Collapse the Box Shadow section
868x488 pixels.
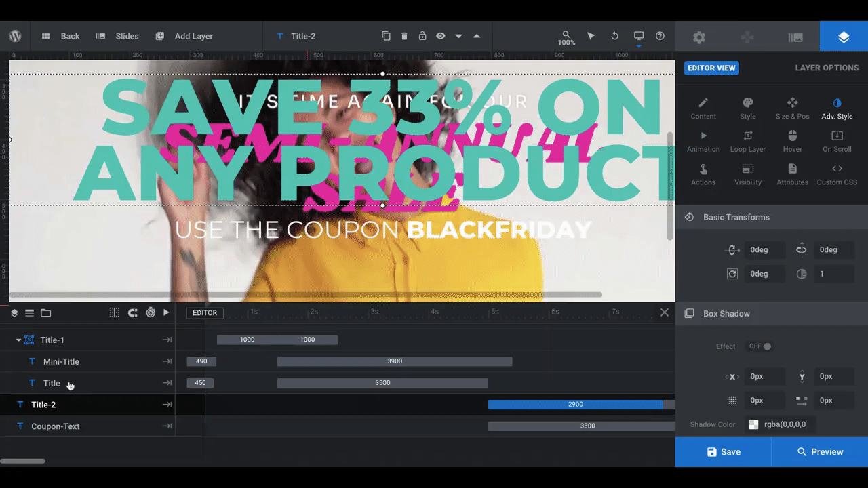(772, 314)
